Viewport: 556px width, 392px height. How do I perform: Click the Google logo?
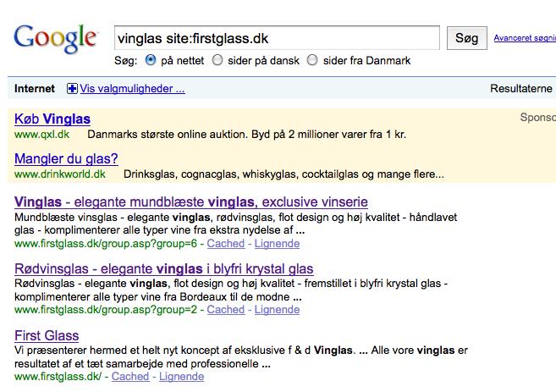[x=56, y=40]
